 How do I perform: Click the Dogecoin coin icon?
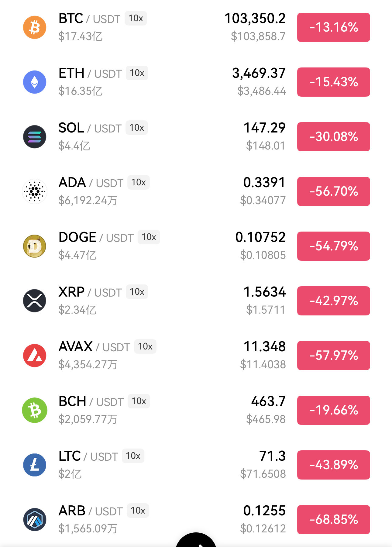click(35, 246)
